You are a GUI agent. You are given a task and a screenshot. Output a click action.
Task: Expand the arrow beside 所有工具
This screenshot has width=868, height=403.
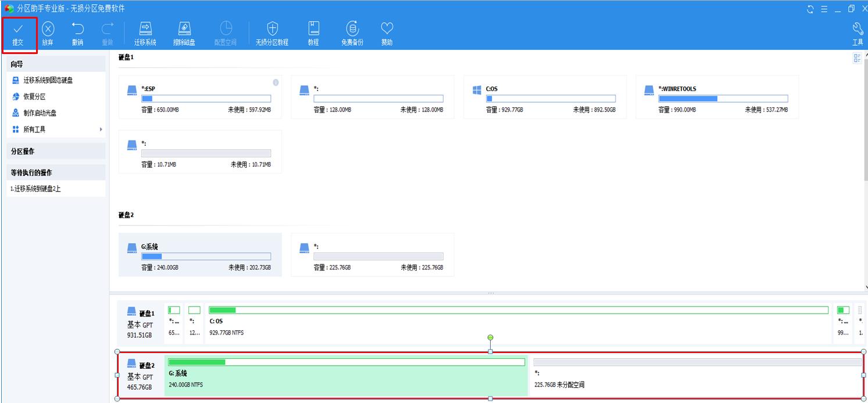101,129
